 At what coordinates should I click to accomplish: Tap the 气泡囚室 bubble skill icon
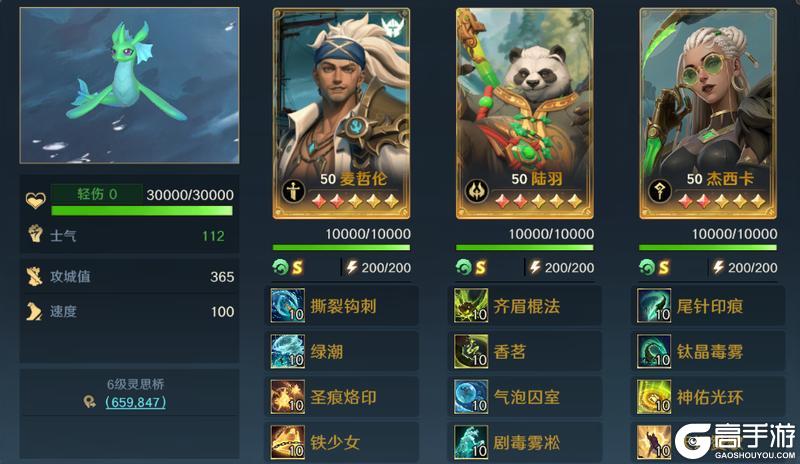[x=471, y=396]
